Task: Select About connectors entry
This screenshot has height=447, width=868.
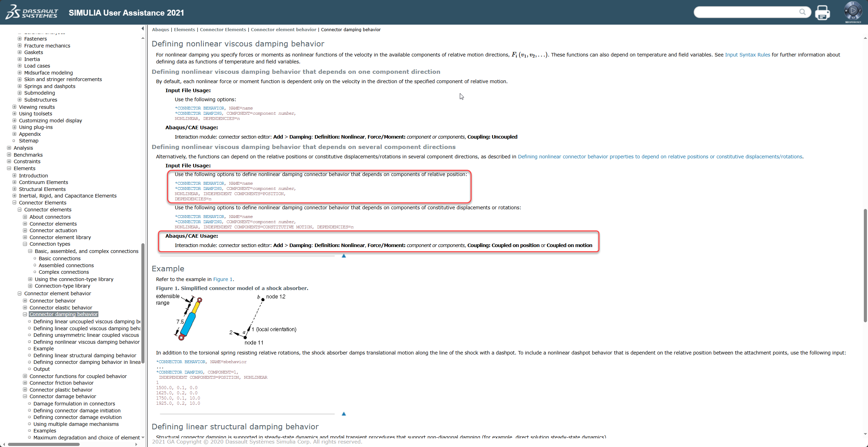Action: tap(50, 217)
